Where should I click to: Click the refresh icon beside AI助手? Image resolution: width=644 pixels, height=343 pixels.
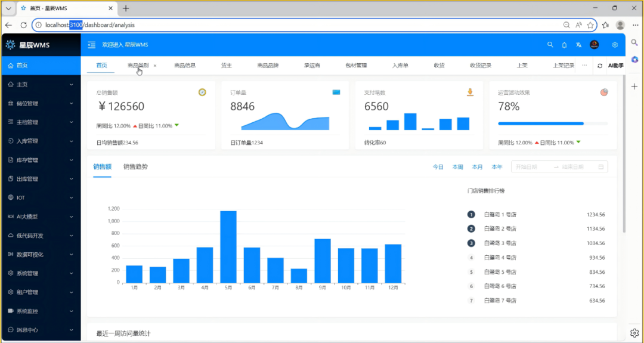600,66
